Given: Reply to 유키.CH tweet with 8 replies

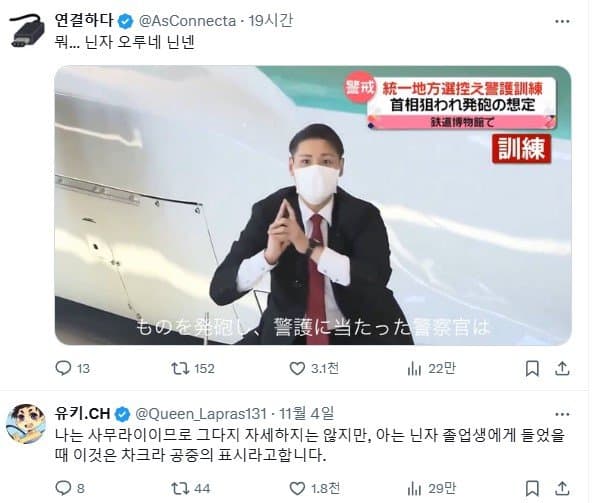Looking at the screenshot, I should pos(70,488).
